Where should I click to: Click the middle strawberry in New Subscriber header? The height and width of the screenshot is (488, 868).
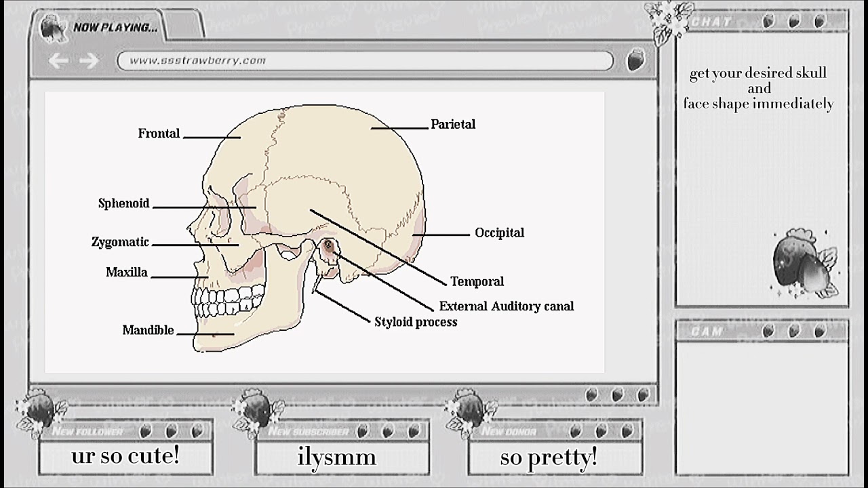pos(386,431)
